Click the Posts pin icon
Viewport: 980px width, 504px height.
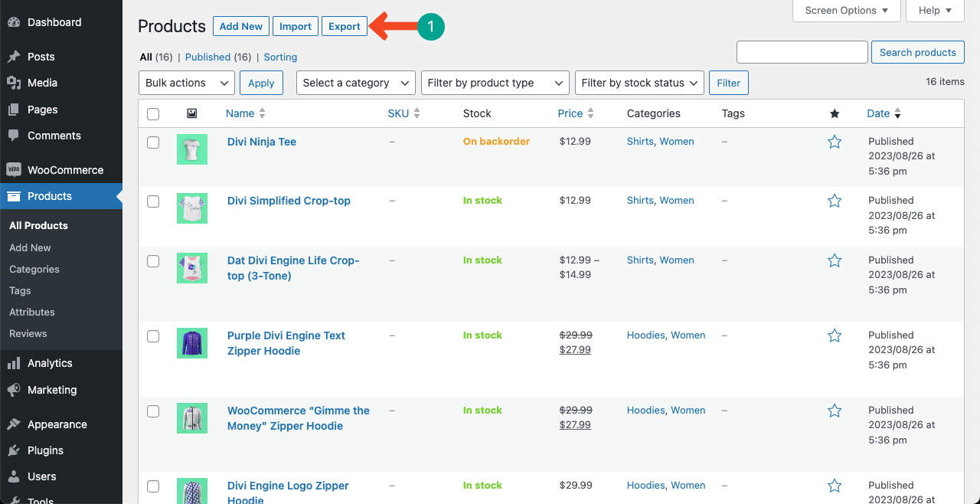coord(14,57)
